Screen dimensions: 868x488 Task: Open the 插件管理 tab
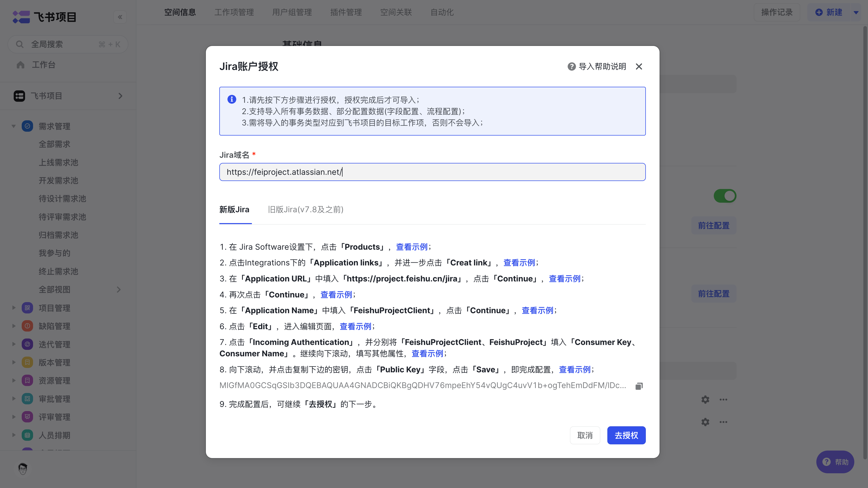click(x=346, y=12)
